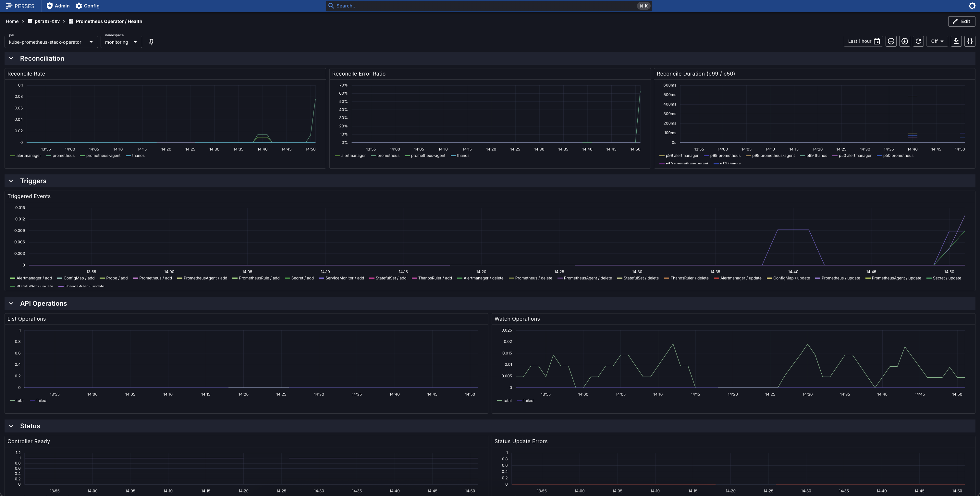The image size is (980, 496).
Task: Click thanos color swatch in Error Ratio legend
Action: click(x=453, y=156)
